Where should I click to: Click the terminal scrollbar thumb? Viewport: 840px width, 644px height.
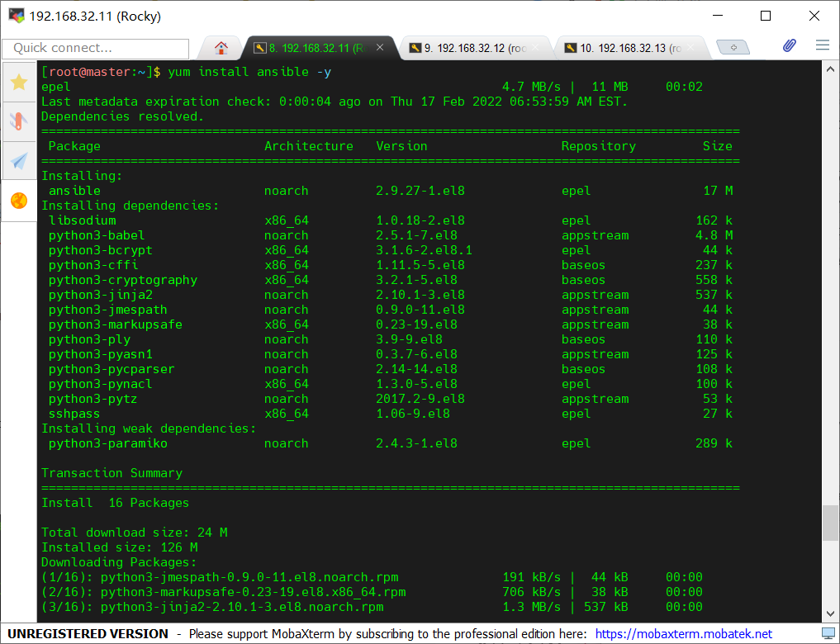(830, 523)
